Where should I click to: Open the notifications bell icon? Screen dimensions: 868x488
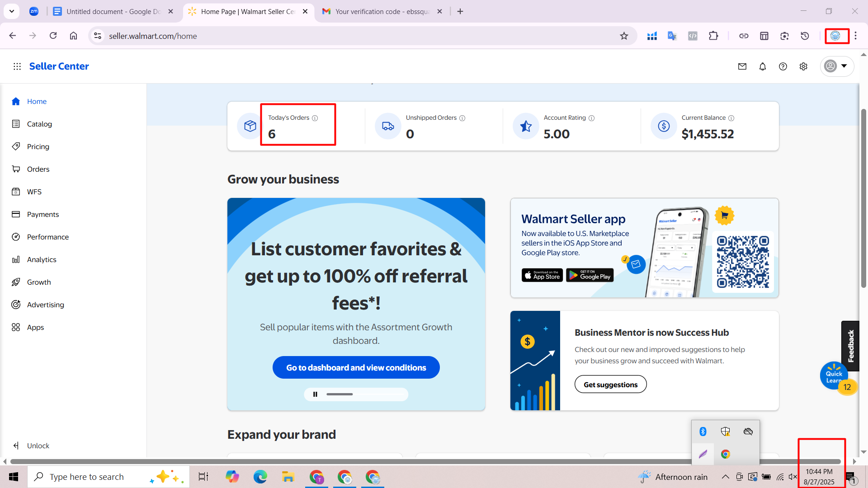click(763, 66)
